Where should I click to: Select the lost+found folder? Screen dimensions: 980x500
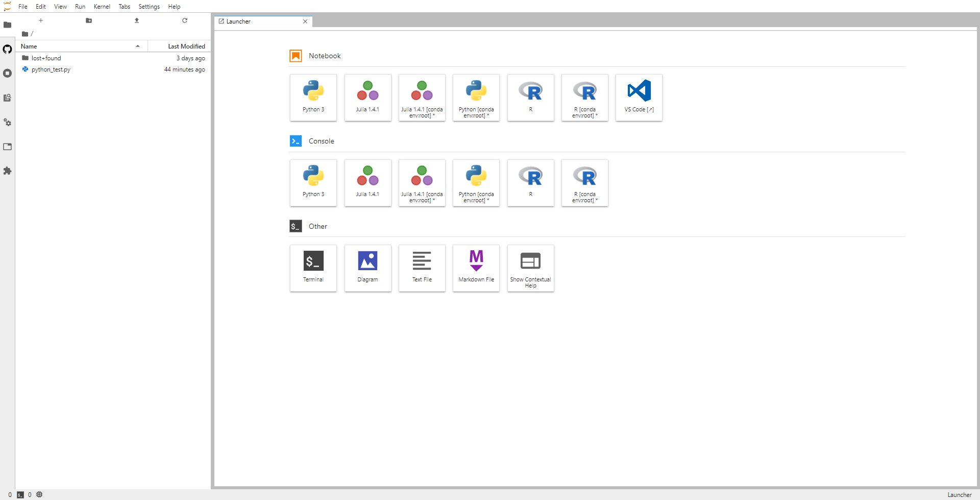(113, 58)
